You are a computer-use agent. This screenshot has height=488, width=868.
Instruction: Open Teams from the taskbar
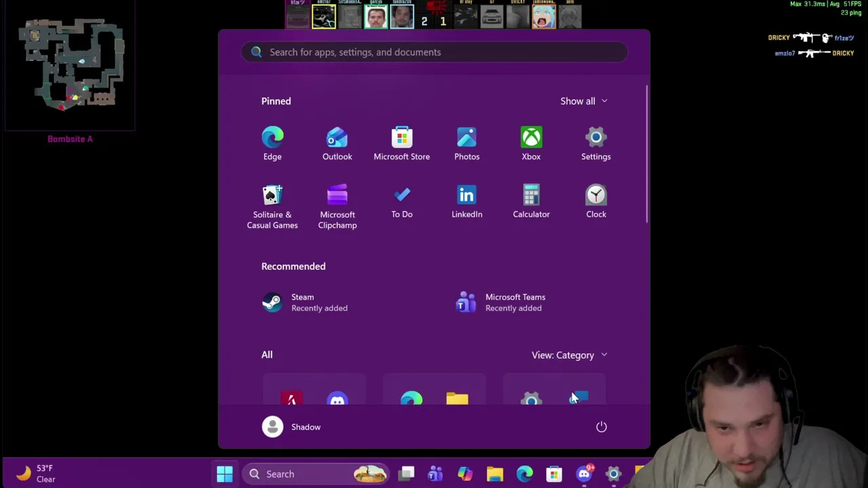pos(435,474)
